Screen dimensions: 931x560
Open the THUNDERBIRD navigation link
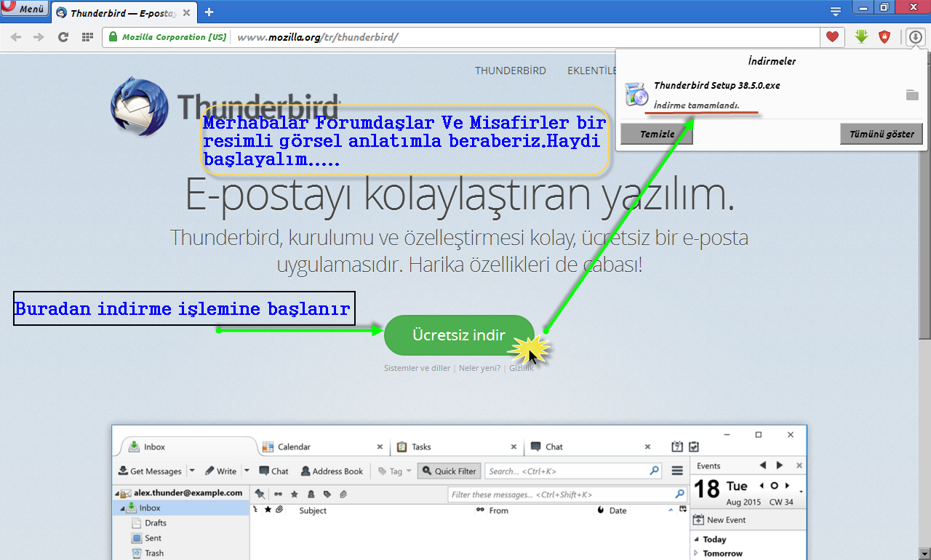(511, 71)
